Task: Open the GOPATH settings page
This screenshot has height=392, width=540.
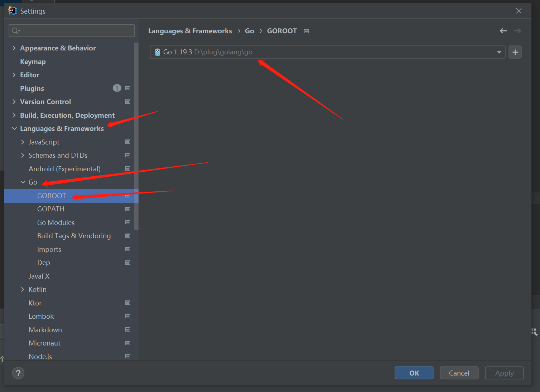Action: coord(51,209)
